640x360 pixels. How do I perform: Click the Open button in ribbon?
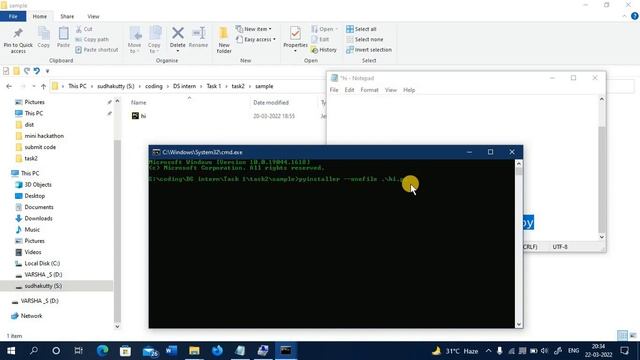(x=325, y=29)
